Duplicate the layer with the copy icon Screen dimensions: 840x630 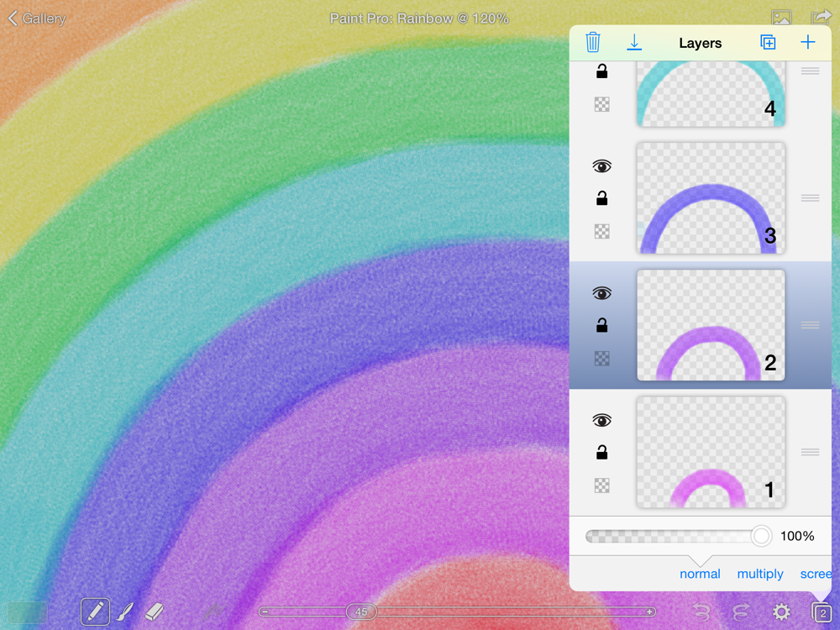pyautogui.click(x=768, y=42)
